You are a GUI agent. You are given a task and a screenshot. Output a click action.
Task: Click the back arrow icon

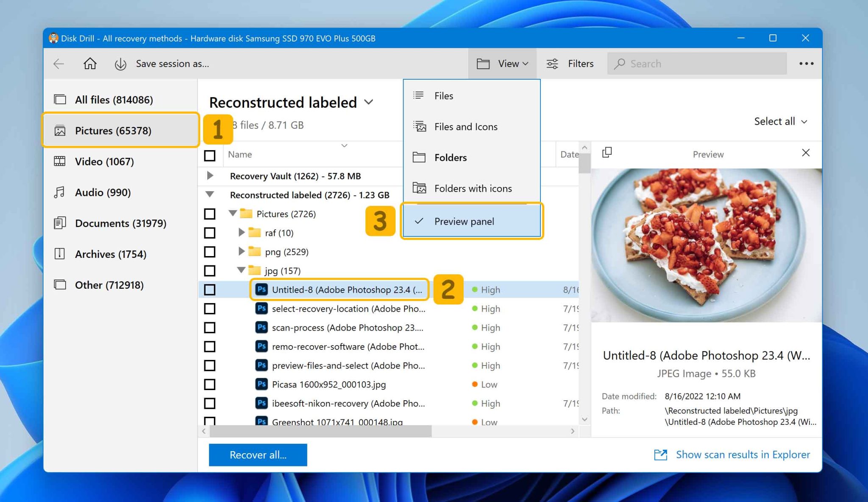[59, 64]
